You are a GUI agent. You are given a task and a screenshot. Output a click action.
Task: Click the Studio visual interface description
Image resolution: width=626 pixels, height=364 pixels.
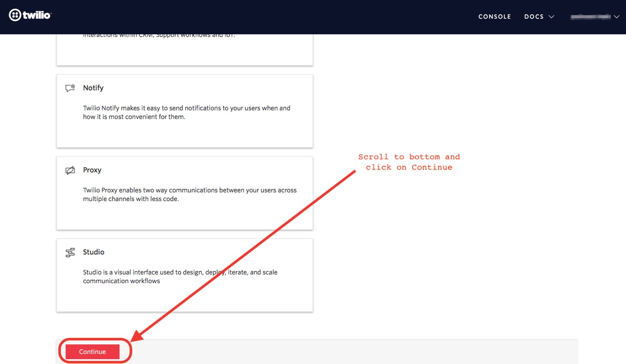180,277
